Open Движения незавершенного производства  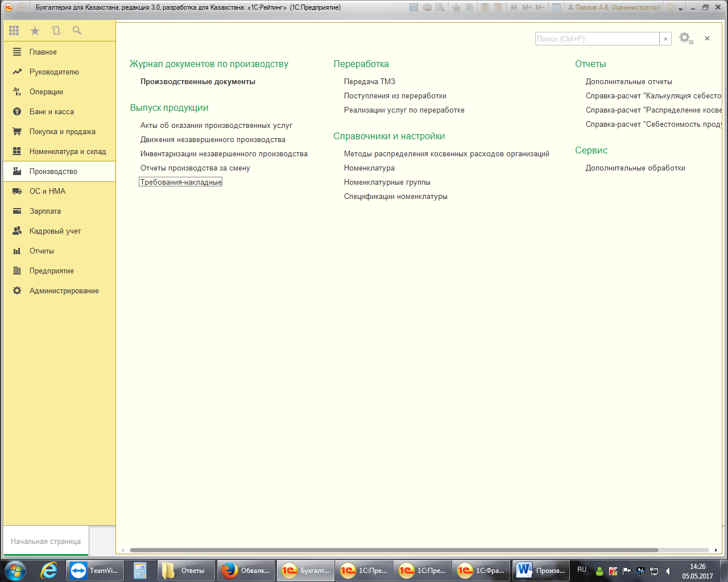pyautogui.click(x=213, y=139)
